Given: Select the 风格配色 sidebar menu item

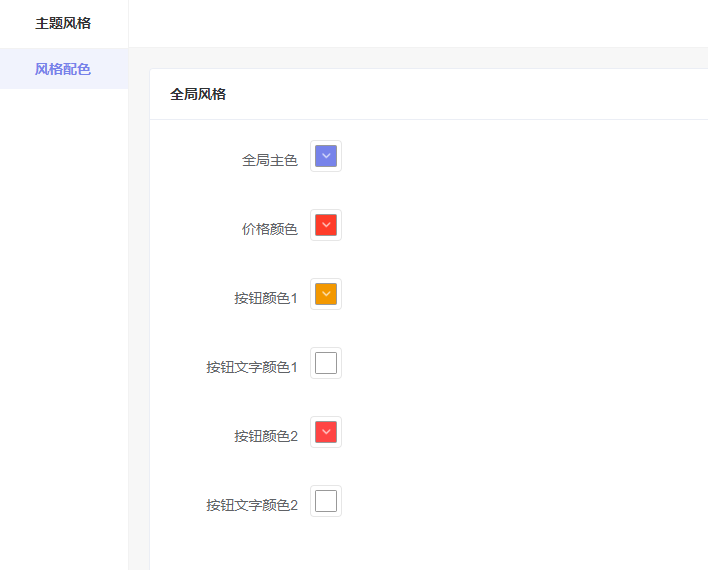Looking at the screenshot, I should [64, 69].
